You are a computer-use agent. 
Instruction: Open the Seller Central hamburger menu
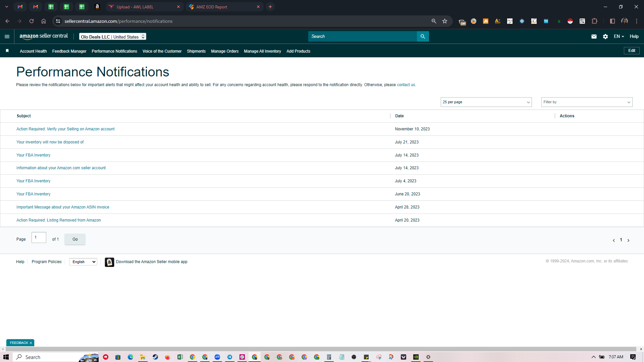[x=7, y=37]
